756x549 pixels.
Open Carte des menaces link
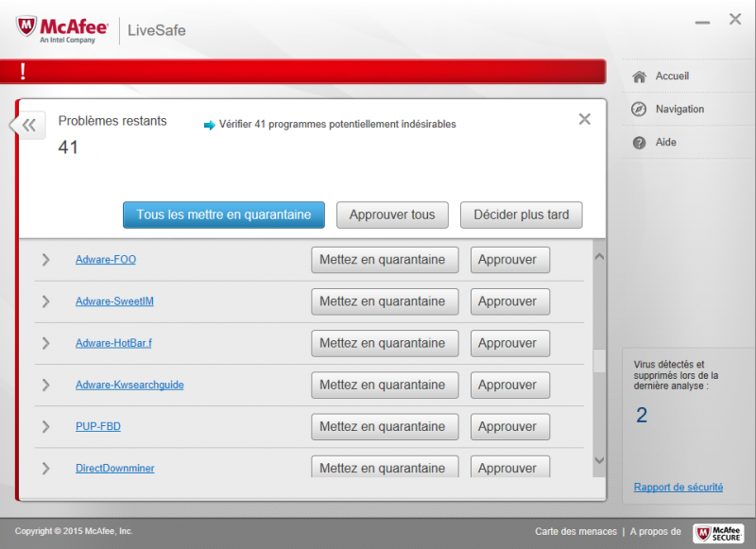click(x=576, y=531)
